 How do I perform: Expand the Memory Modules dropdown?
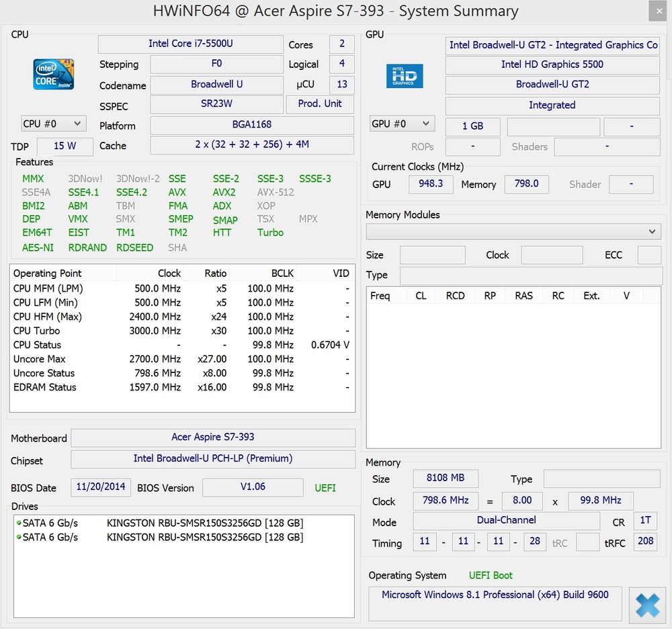point(513,232)
